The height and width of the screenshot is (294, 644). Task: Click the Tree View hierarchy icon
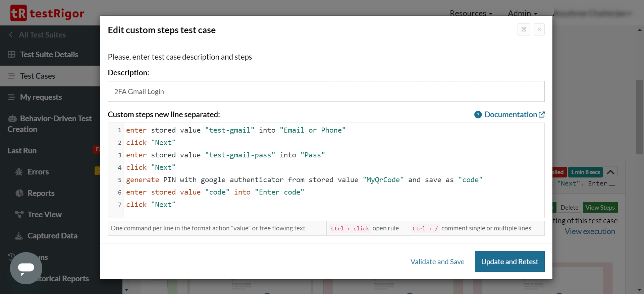coord(19,214)
